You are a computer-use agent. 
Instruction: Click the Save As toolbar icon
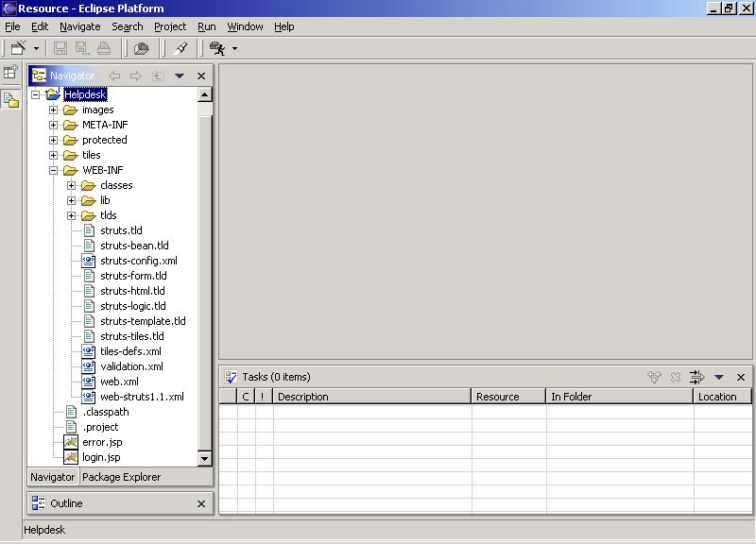click(82, 48)
